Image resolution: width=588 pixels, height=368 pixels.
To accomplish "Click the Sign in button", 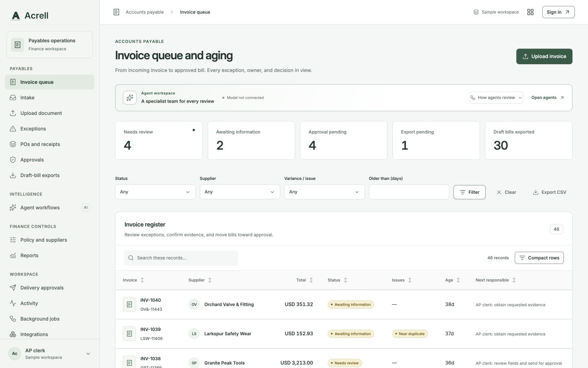I will point(558,12).
